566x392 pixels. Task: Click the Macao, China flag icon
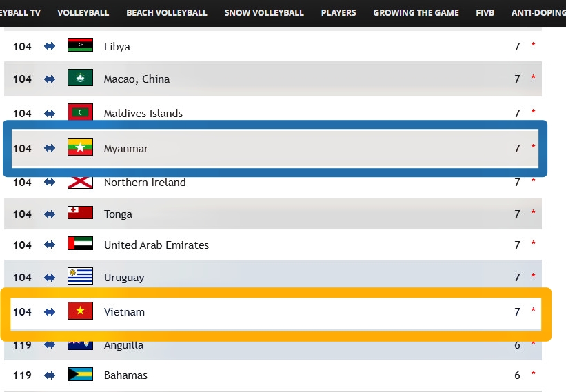point(80,78)
